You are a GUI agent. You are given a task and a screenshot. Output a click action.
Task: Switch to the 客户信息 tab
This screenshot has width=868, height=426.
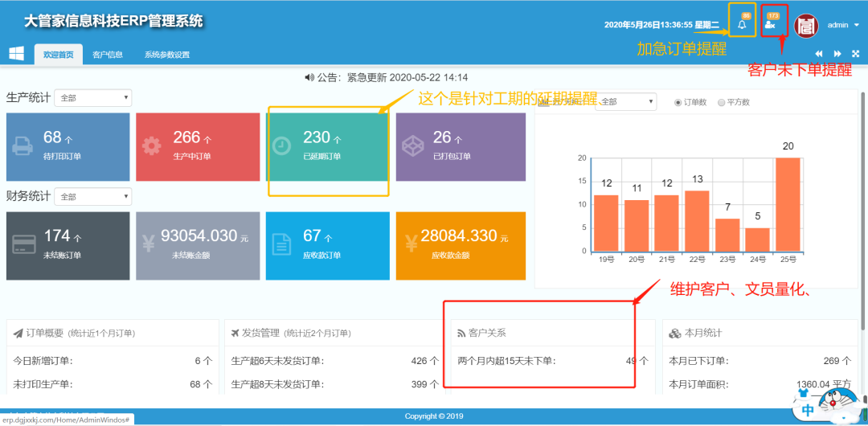pyautogui.click(x=108, y=55)
